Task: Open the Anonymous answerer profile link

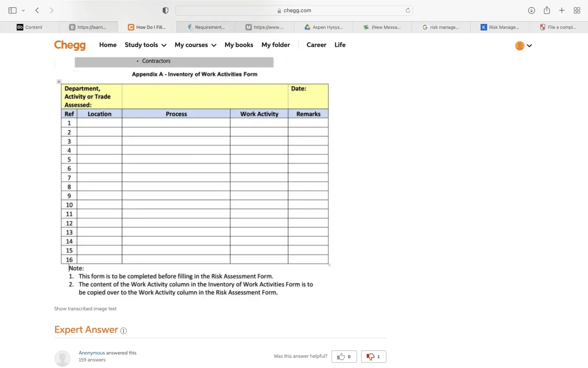Action: 92,353
